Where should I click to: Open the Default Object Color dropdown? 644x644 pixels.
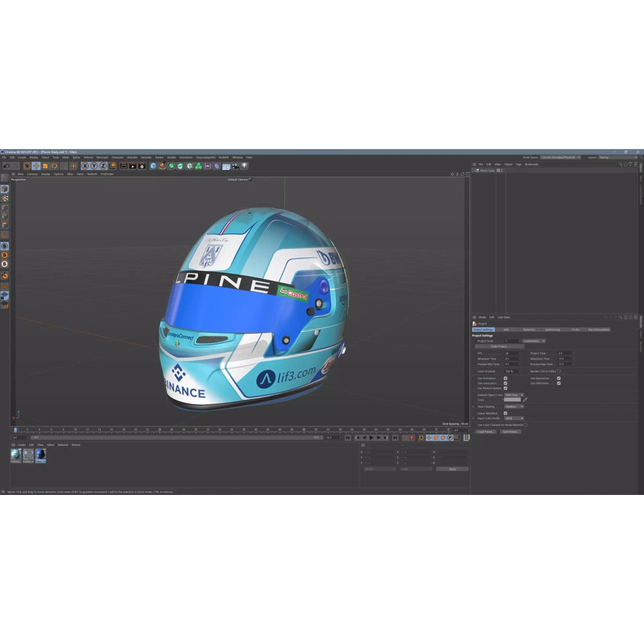point(514,395)
